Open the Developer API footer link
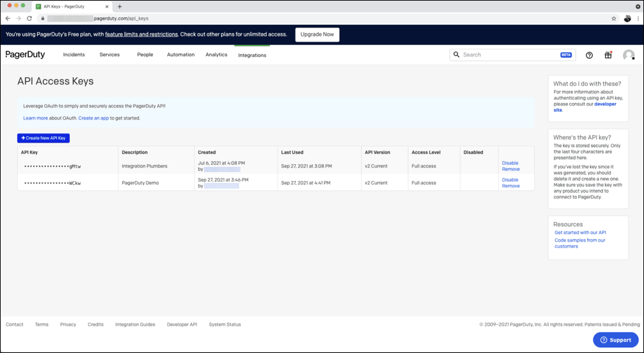This screenshot has height=353, width=644. pyautogui.click(x=182, y=324)
